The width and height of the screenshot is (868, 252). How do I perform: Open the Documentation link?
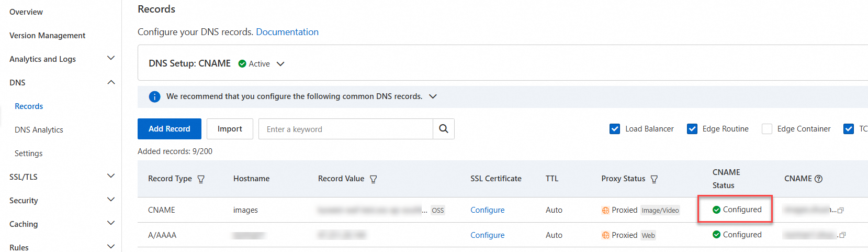pos(287,32)
